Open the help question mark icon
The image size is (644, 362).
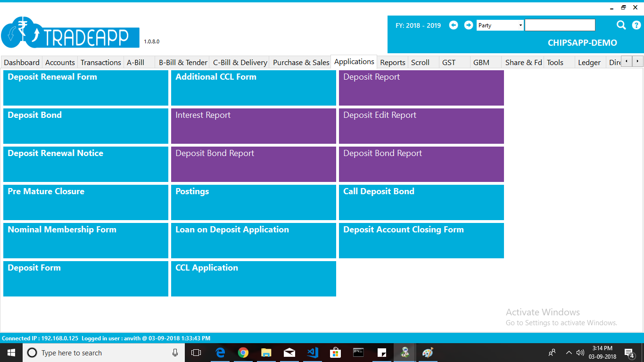[x=636, y=25]
